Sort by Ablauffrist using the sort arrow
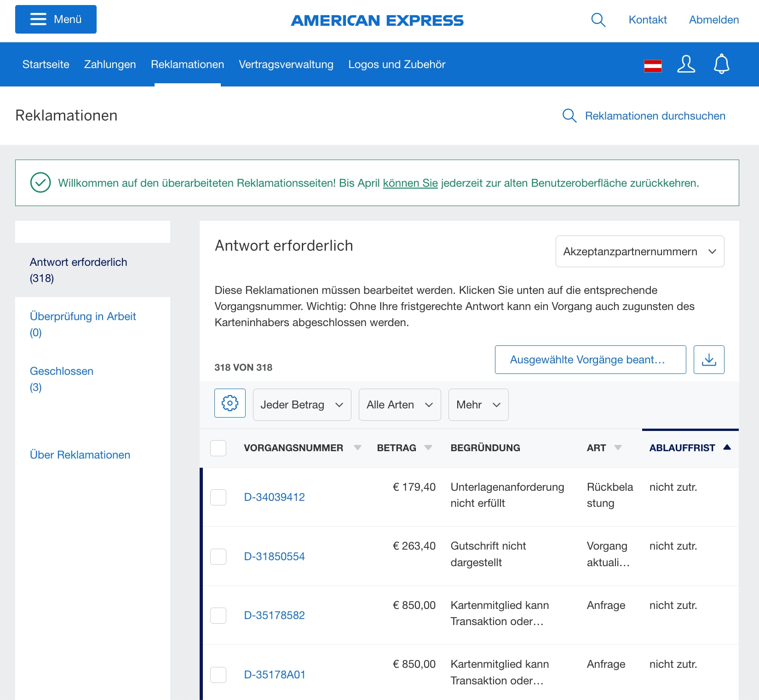The width and height of the screenshot is (759, 700). pos(727,447)
